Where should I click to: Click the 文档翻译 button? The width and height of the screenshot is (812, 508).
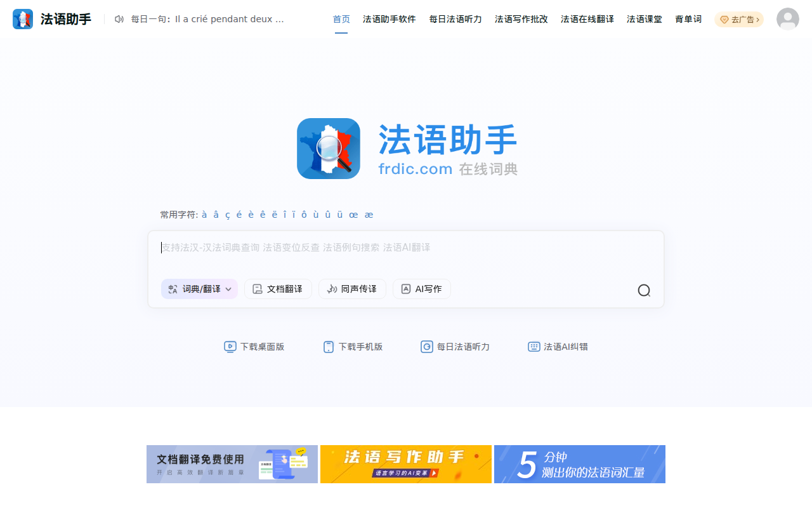(278, 289)
